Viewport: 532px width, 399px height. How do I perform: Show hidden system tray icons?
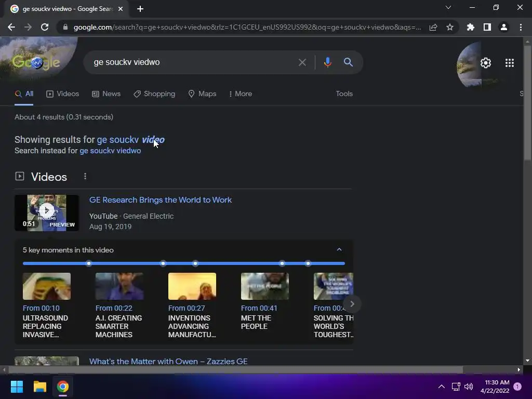click(x=442, y=387)
